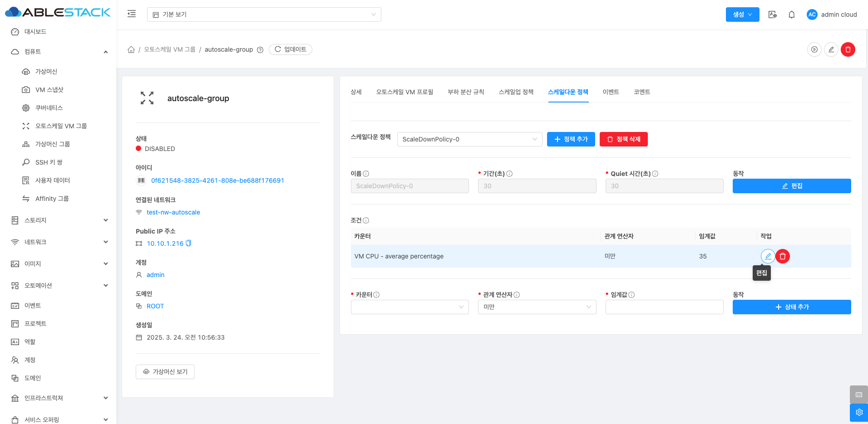Click the red delete autoscale group icon
The image size is (868, 424).
848,49
